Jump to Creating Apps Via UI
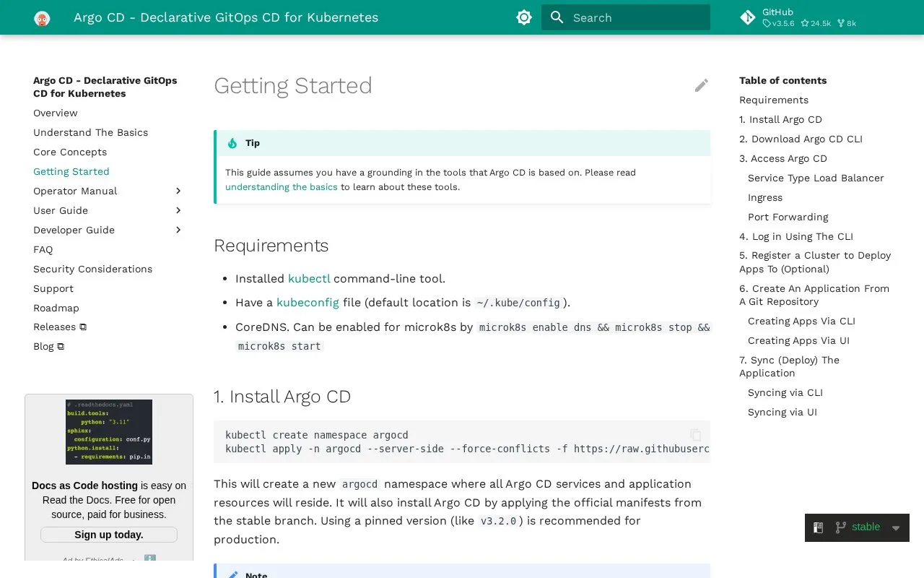Viewport: 924px width, 578px height. click(x=798, y=340)
